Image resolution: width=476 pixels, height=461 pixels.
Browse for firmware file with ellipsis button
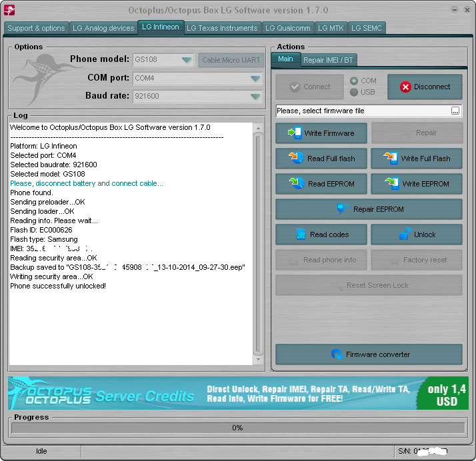click(x=455, y=111)
